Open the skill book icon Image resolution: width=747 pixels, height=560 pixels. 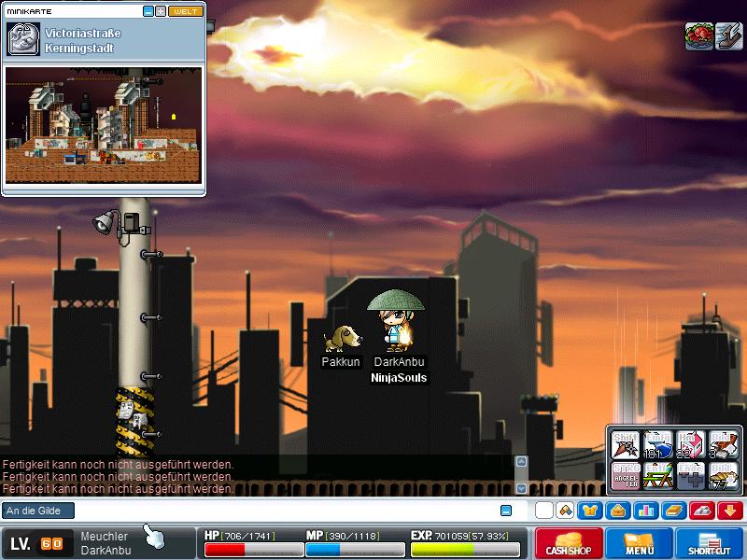tap(674, 511)
